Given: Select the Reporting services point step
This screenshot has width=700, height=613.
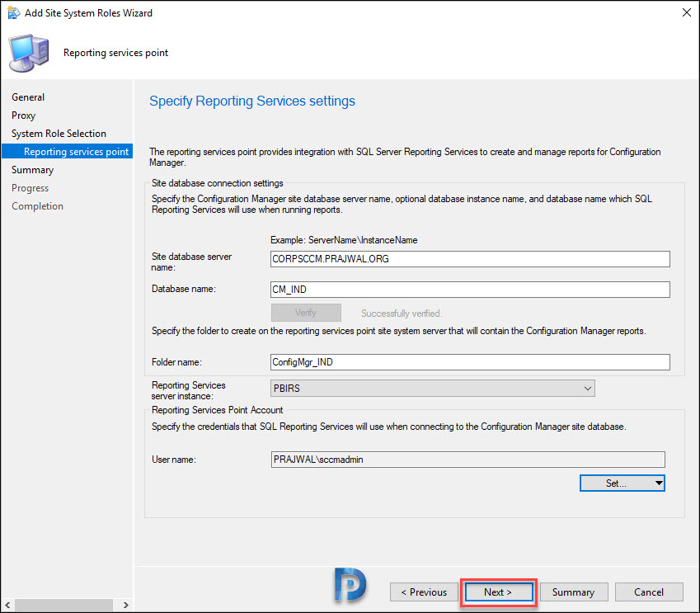Looking at the screenshot, I should point(68,152).
